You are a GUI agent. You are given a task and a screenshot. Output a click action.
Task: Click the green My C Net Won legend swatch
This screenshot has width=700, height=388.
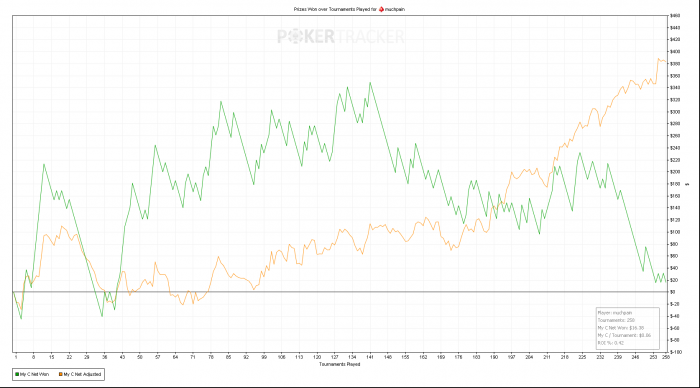17,374
